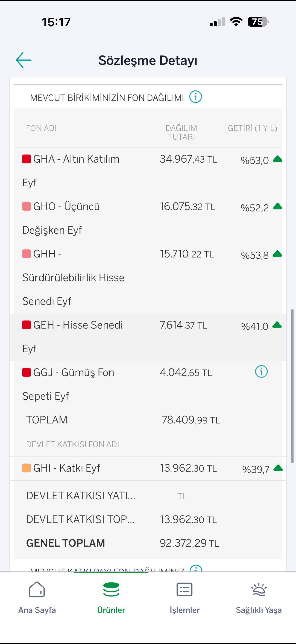Click info icon near MEVCUT KATKI PAYI heading

tap(196, 568)
